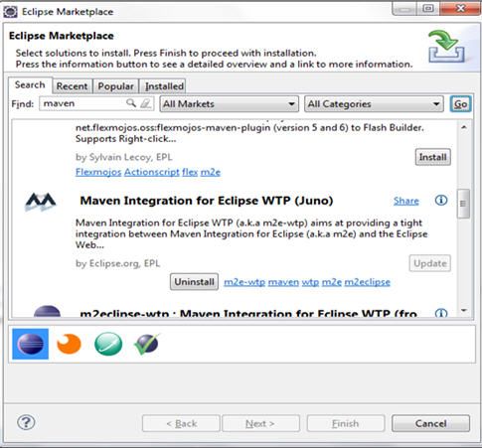Open the flex tag link
Screen dimensions: 482x448
(x=190, y=172)
